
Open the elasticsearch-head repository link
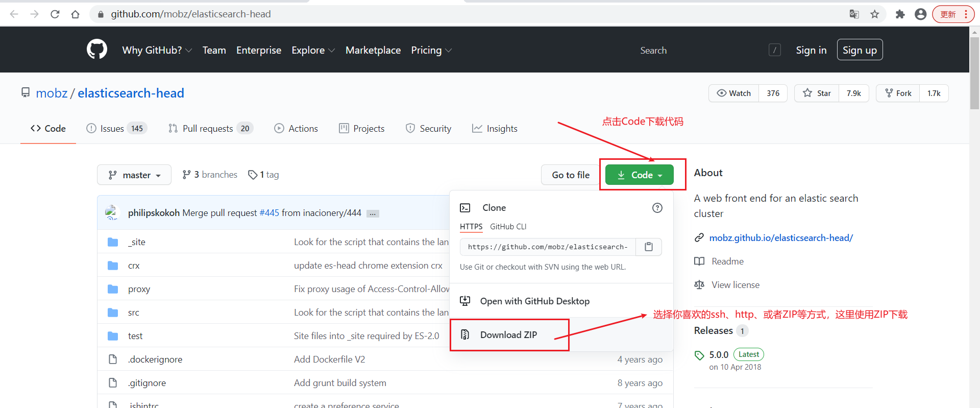(x=131, y=93)
